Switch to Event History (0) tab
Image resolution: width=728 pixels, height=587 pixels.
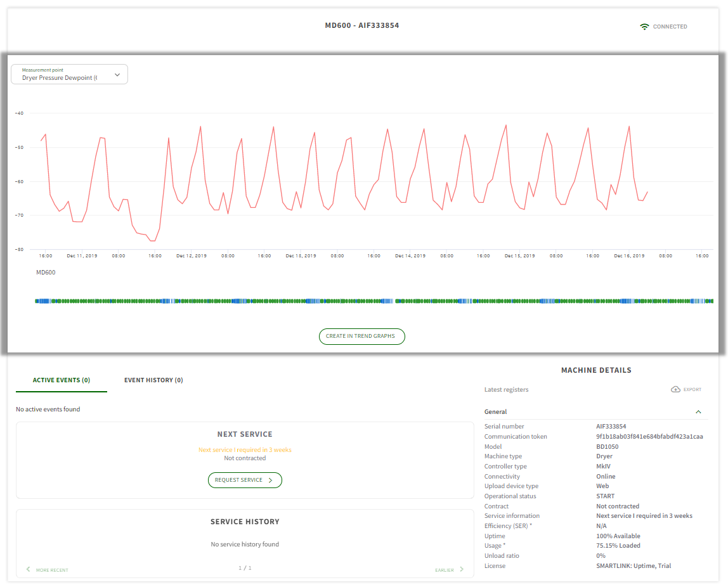pyautogui.click(x=153, y=380)
